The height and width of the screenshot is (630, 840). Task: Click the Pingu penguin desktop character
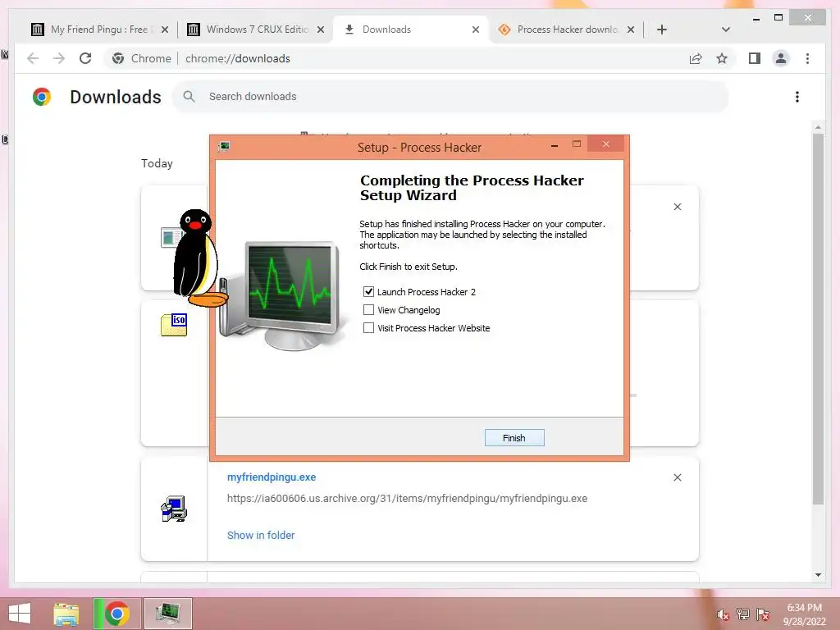click(x=199, y=258)
